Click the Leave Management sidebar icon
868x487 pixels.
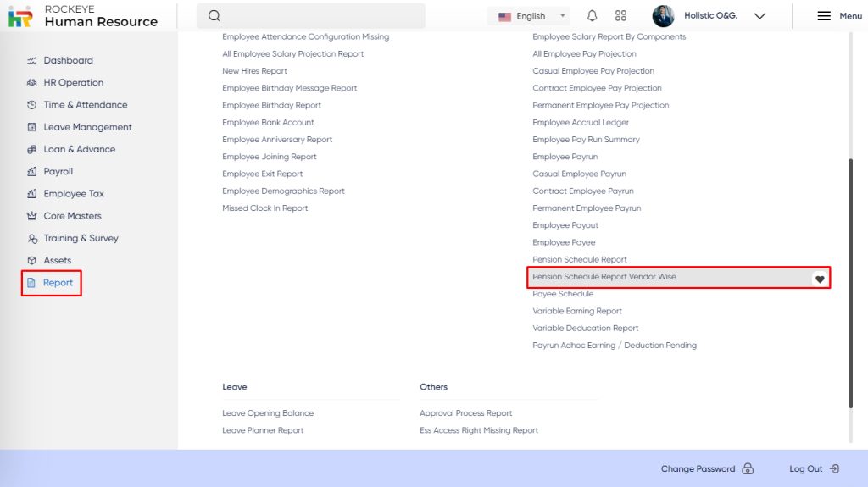tap(31, 127)
